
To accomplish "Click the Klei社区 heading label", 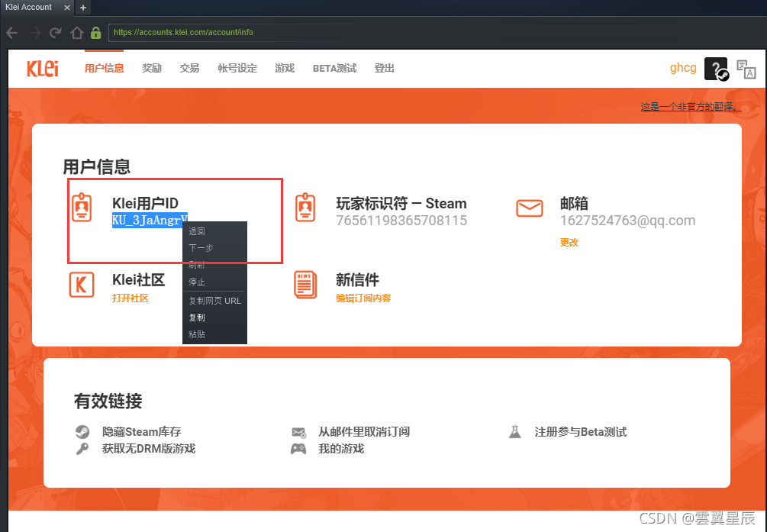I will point(138,280).
